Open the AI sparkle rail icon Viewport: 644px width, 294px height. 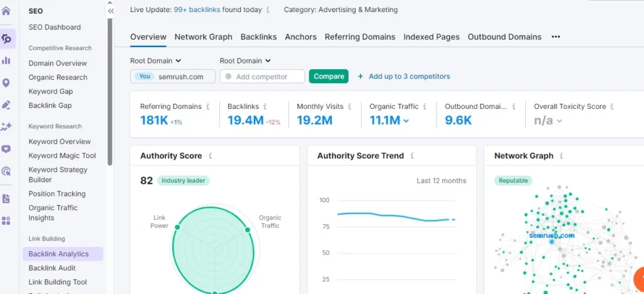pyautogui.click(x=6, y=127)
